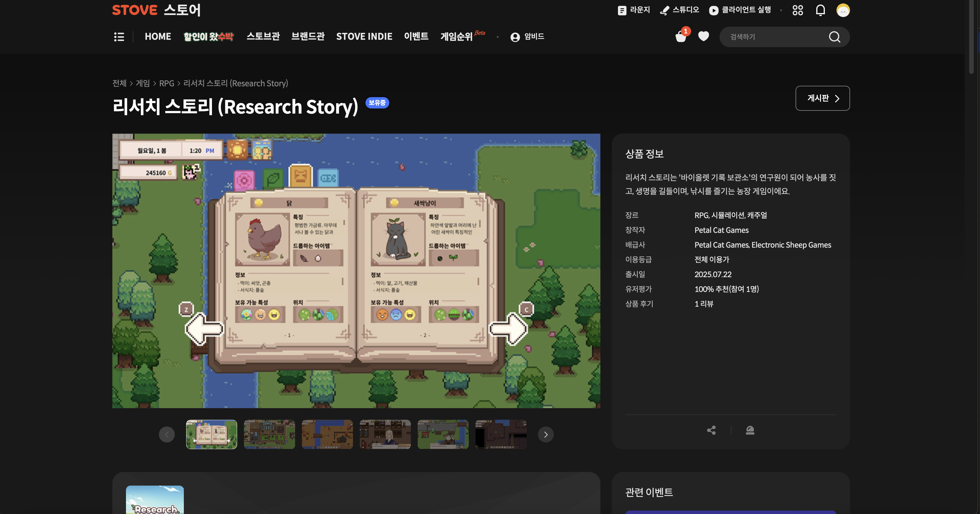
Task: Select the fifth thumbnail with river scene
Action: tap(443, 434)
